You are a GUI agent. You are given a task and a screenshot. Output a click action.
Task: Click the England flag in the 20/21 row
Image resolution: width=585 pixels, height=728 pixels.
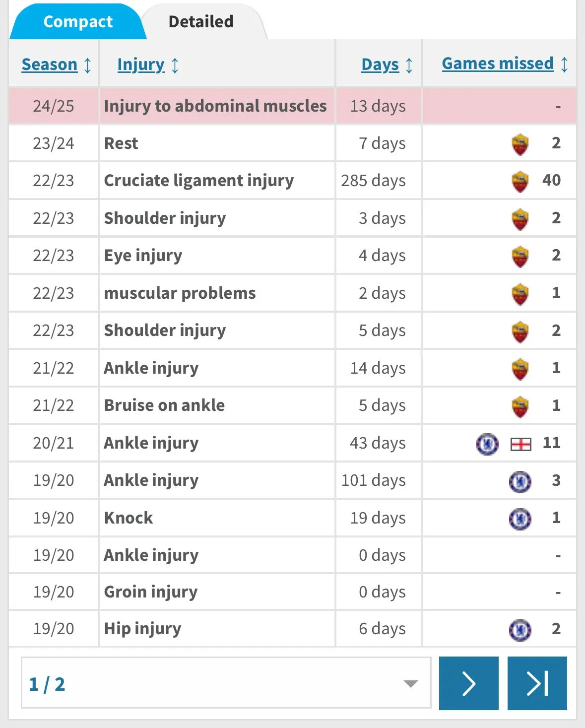click(x=520, y=444)
